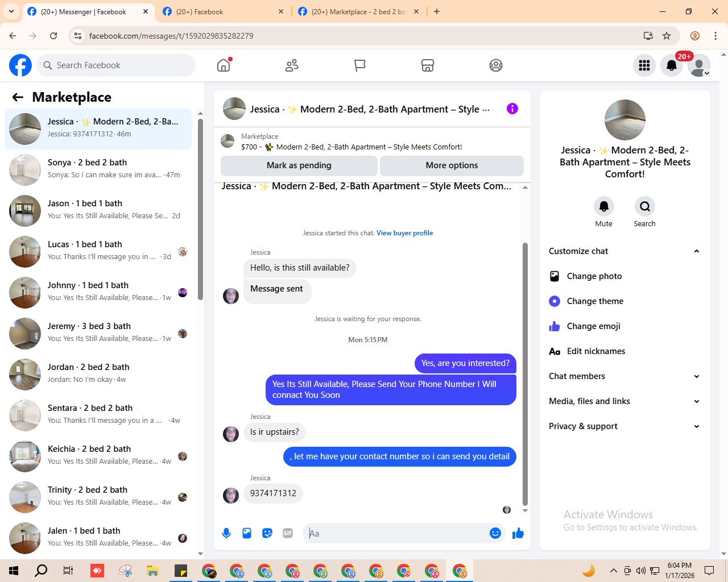Open Chrome tab search dropdown arrow

pyautogui.click(x=11, y=11)
